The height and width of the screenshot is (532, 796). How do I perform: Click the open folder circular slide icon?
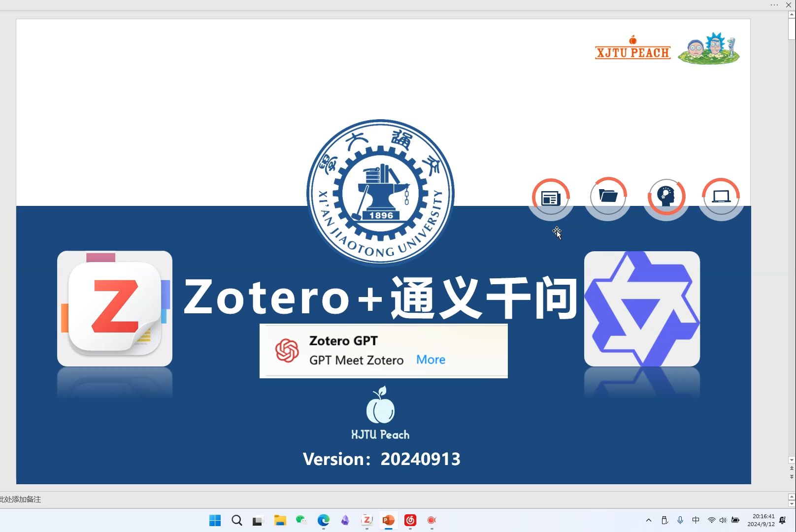(x=608, y=196)
